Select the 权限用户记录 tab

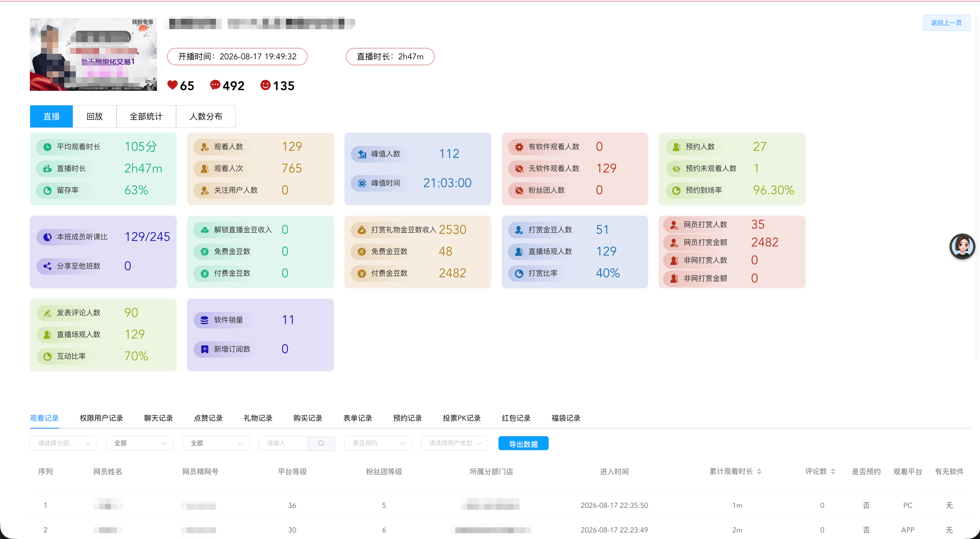tap(101, 418)
